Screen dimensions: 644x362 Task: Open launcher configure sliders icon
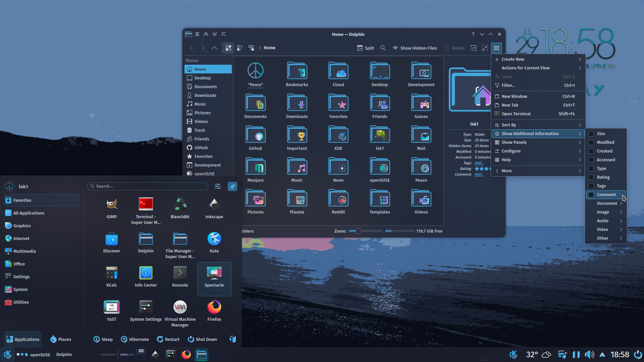(218, 186)
